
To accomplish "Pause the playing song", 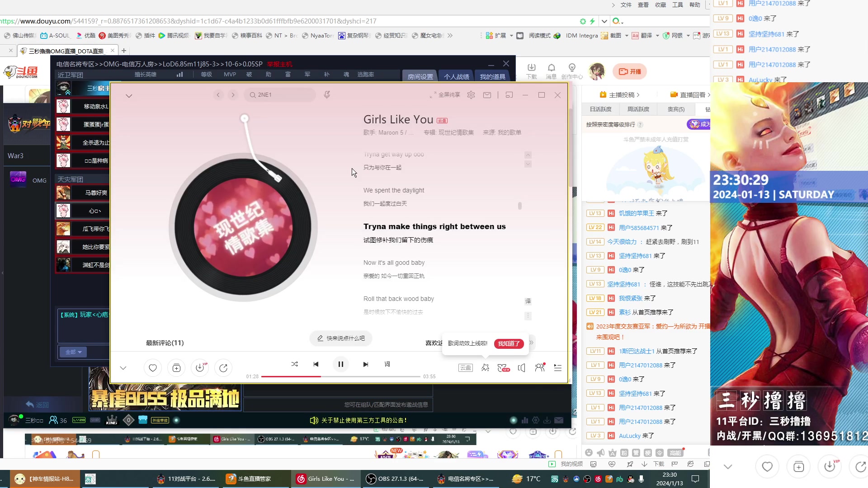I will pos(341,364).
